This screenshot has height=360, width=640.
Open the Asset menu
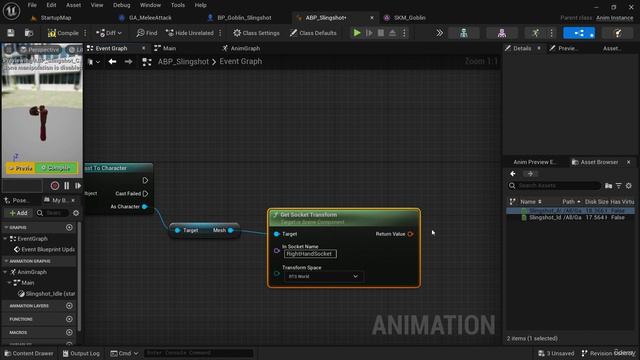point(73,5)
